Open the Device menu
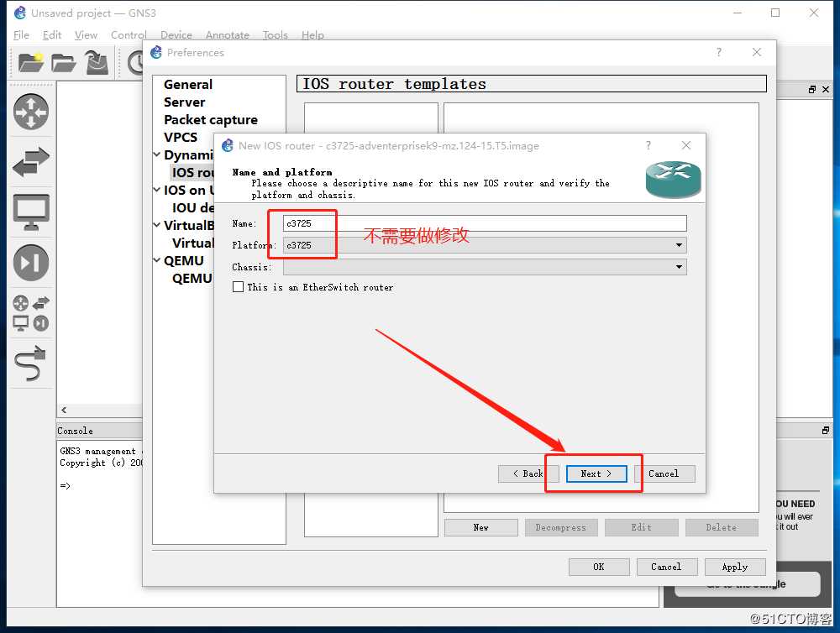 [x=176, y=35]
